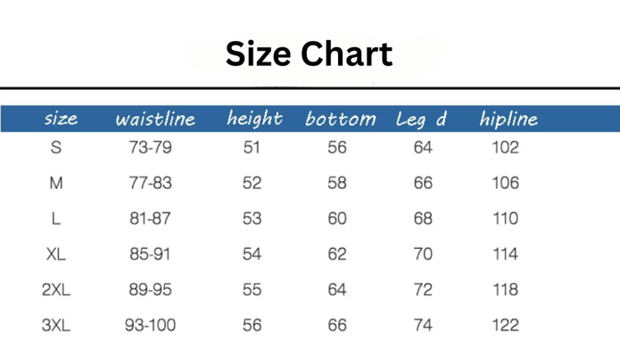Viewport: 620px width, 364px height.
Task: Select the S size row label
Action: coord(56,147)
